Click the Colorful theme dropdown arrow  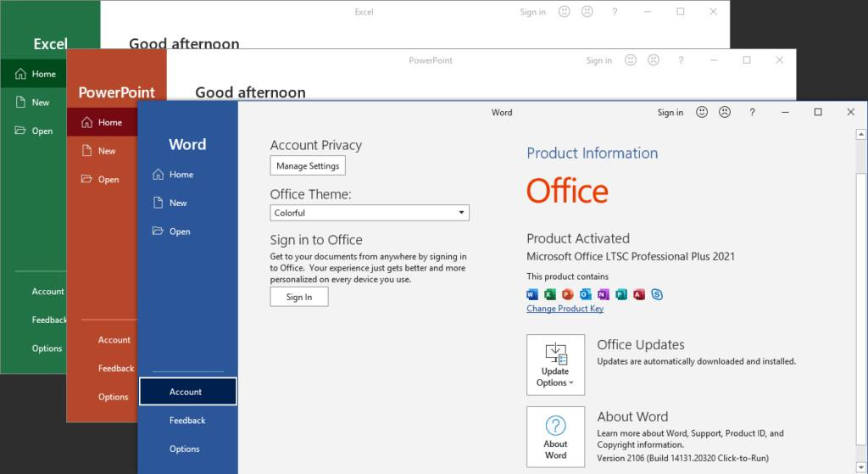pos(461,213)
